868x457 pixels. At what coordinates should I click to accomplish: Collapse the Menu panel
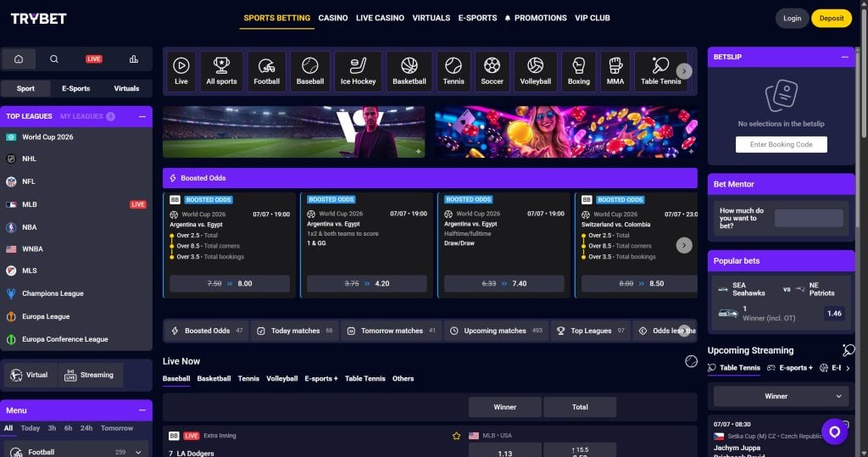[x=142, y=410]
